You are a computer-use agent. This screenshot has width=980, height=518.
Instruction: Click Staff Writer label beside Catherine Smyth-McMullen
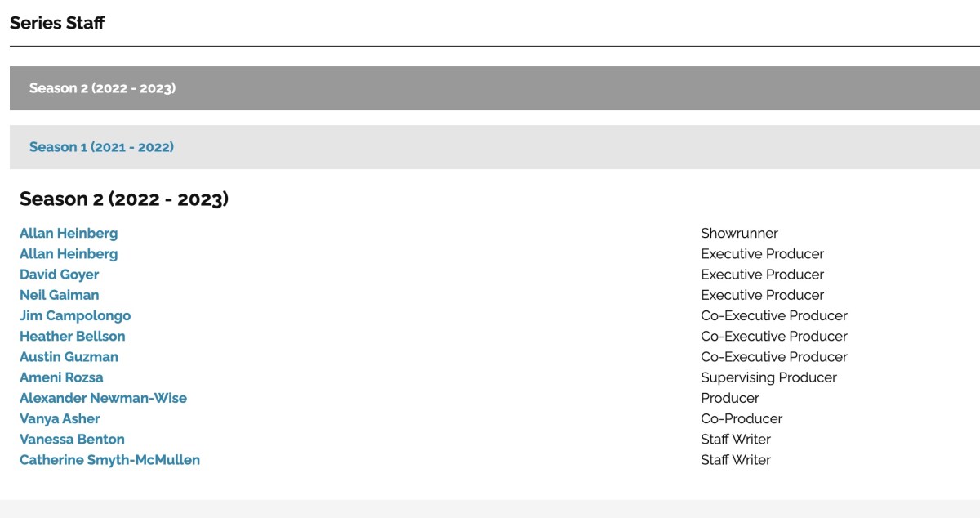pyautogui.click(x=736, y=460)
